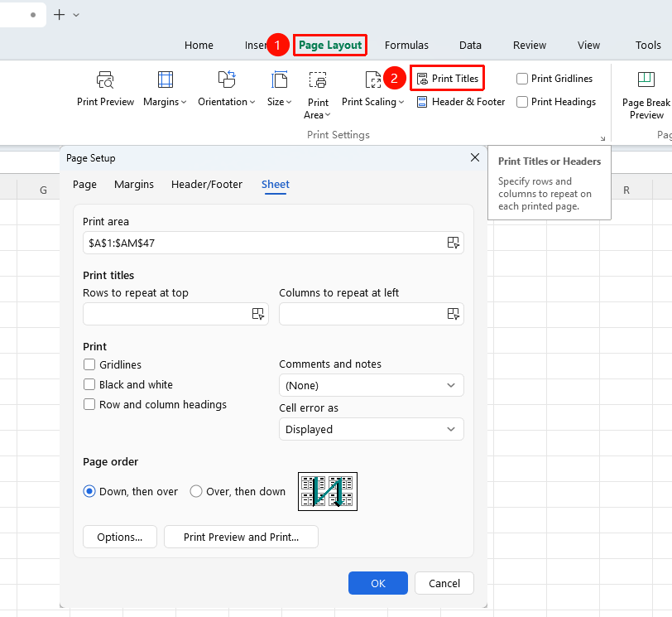The width and height of the screenshot is (672, 617).
Task: Open the tab list chevron beside the plus
Action: tap(76, 15)
